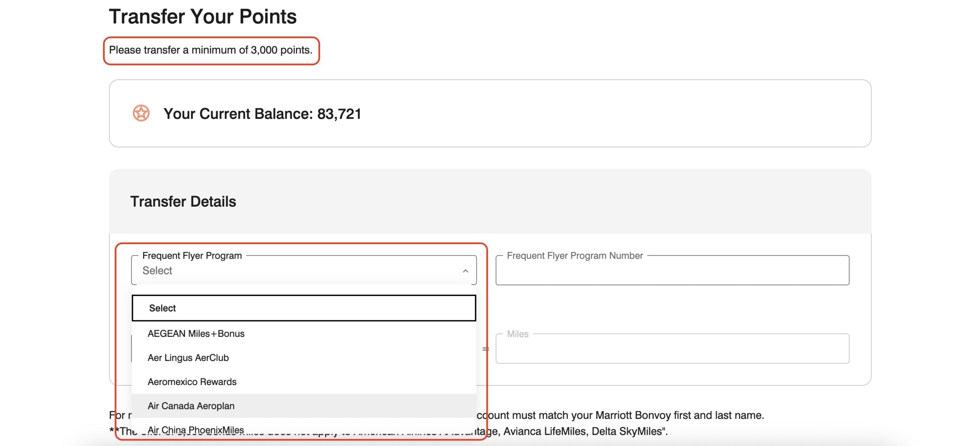Click the equals sign between fields
The image size is (980, 446).
point(485,349)
